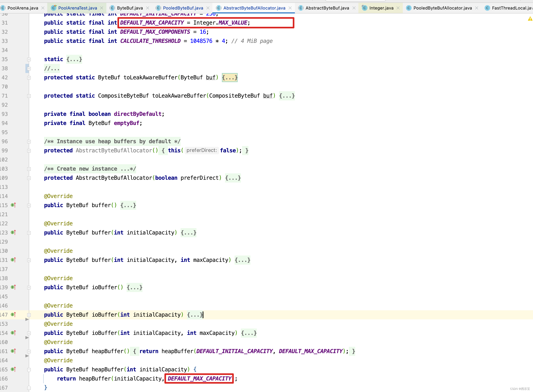Expand buffer(int initialCapacity) fold at line 123

pyautogui.click(x=29, y=233)
